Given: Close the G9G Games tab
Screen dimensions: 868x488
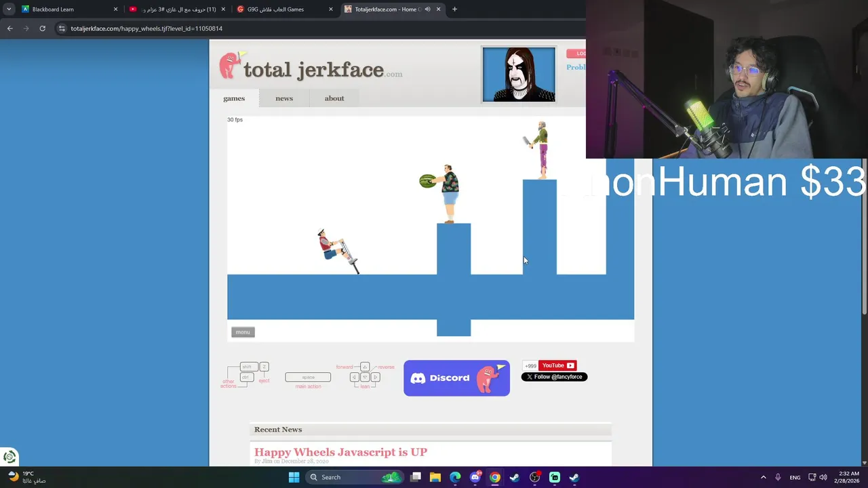Looking at the screenshot, I should pyautogui.click(x=331, y=9).
